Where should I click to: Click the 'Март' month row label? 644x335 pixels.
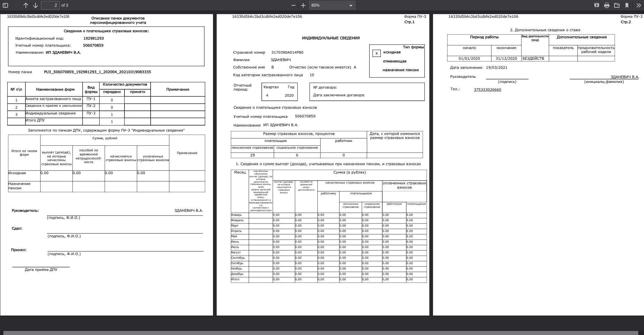point(235,226)
